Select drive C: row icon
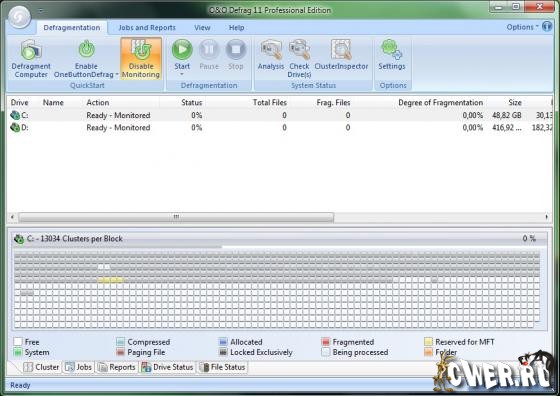The width and height of the screenshot is (560, 396). (x=15, y=115)
